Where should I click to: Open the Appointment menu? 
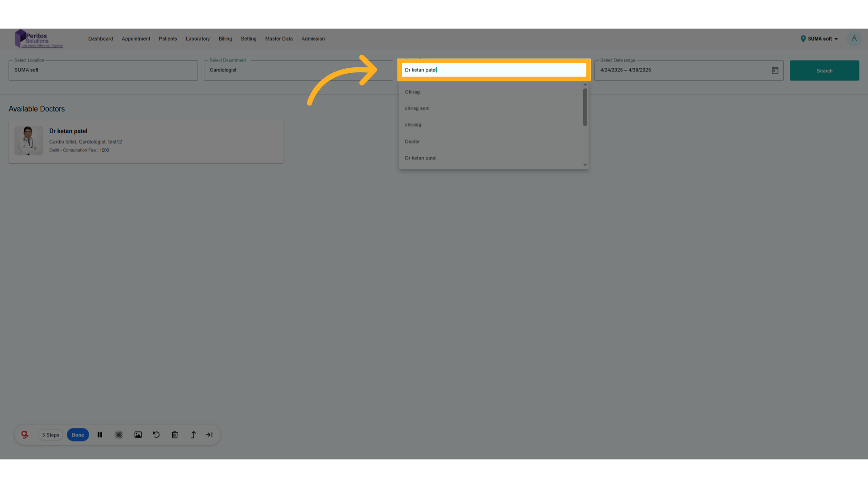[136, 39]
